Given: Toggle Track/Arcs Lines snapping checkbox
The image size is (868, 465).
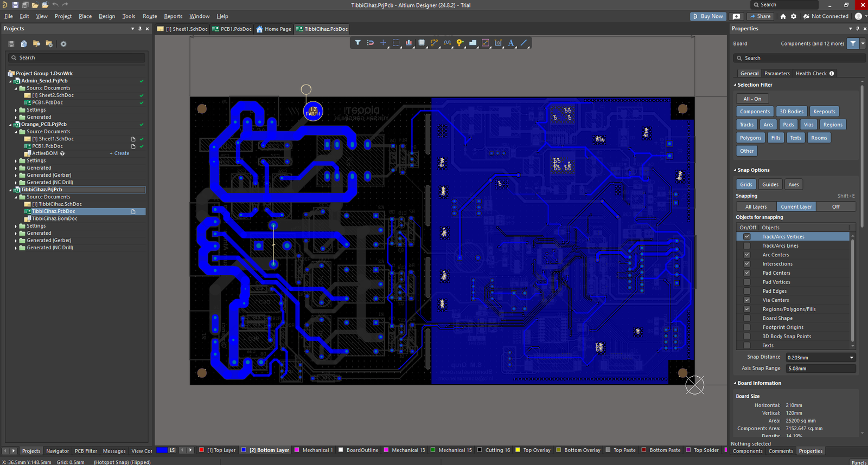Looking at the screenshot, I should [x=746, y=246].
